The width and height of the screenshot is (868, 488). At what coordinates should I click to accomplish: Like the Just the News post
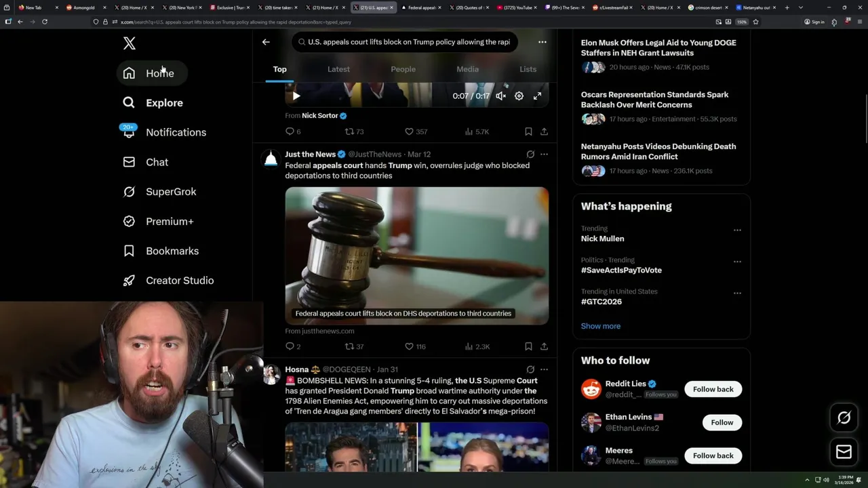point(415,346)
